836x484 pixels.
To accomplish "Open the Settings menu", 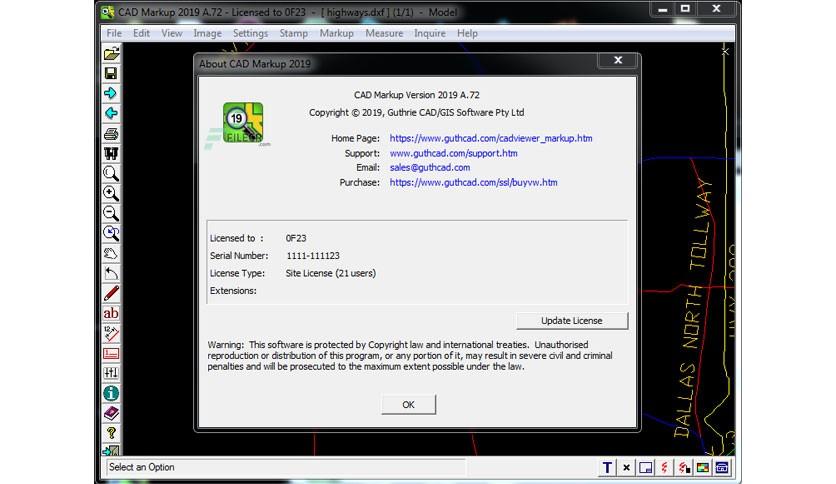I will tap(251, 33).
